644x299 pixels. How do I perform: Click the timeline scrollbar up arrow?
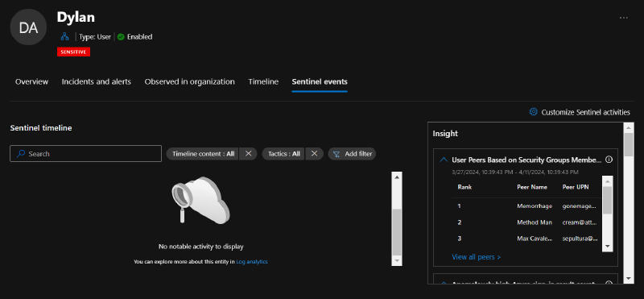coord(397,176)
